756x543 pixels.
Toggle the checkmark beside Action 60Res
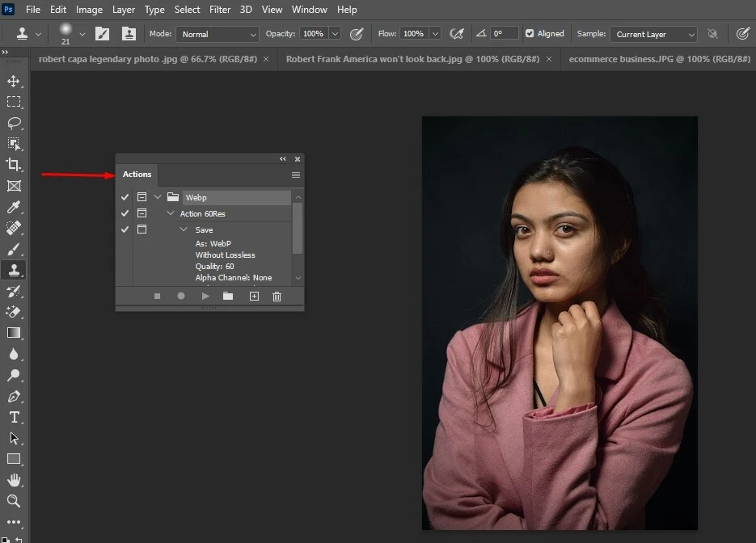(x=125, y=213)
